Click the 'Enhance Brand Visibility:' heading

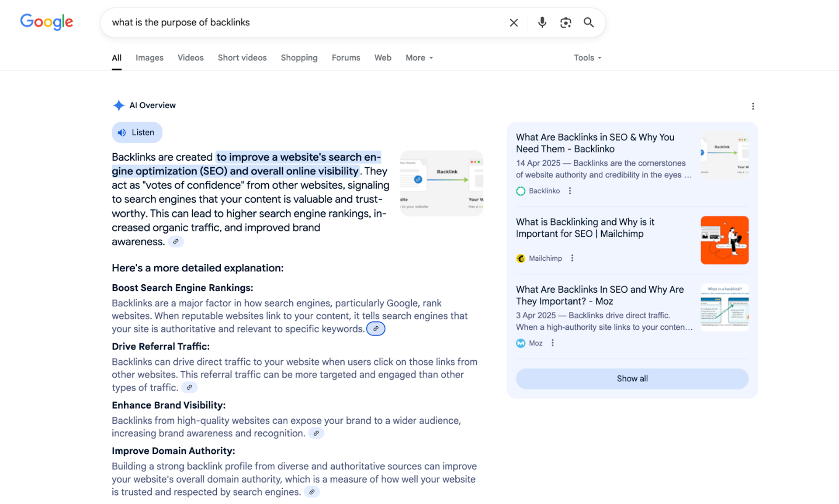tap(169, 405)
